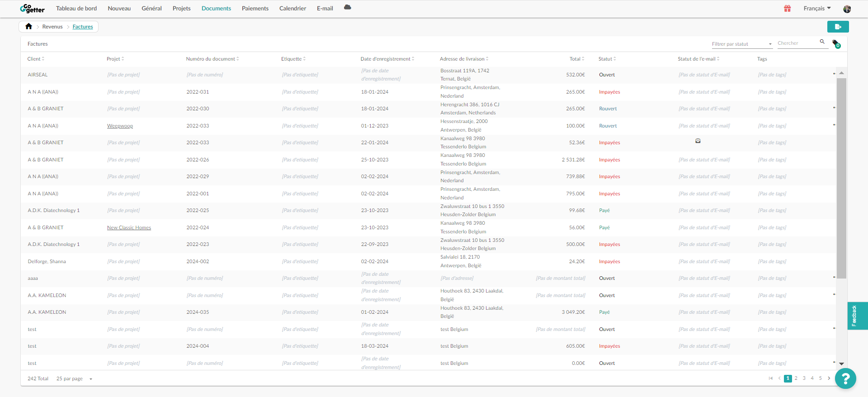This screenshot has height=397, width=868.
Task: Click the e-mail status icon for invoice 52.36€
Action: tap(698, 141)
